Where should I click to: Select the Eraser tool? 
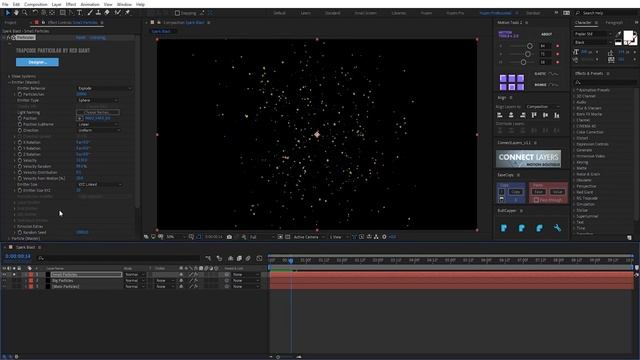(107, 13)
